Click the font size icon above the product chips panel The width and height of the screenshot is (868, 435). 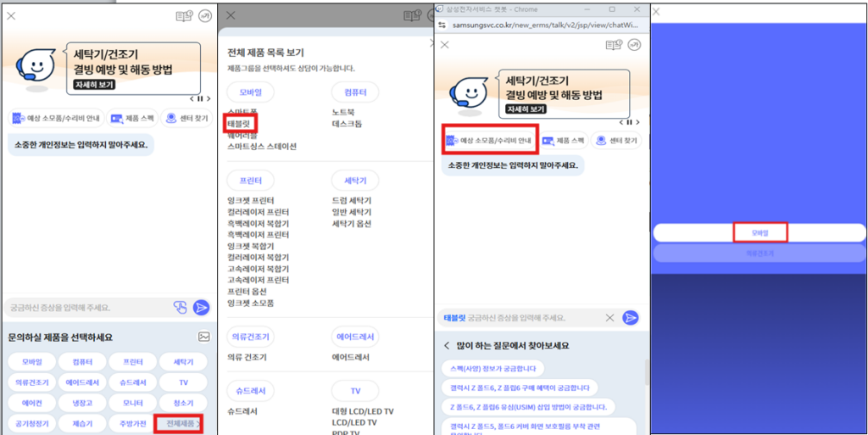click(205, 16)
